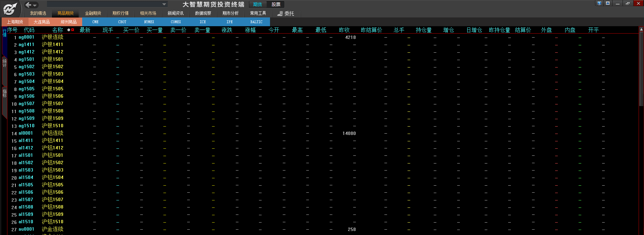Open the 期市分析 menu

click(230, 13)
